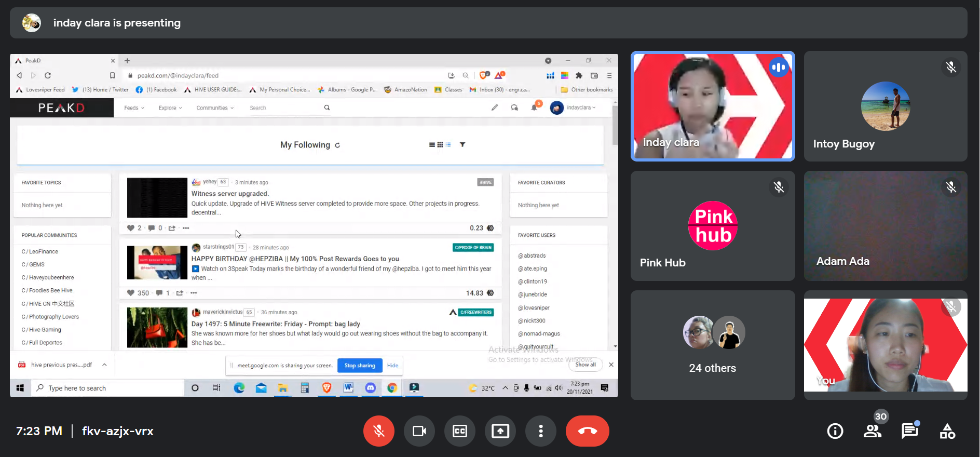Expand hive previous pres pdf download chevron

104,365
